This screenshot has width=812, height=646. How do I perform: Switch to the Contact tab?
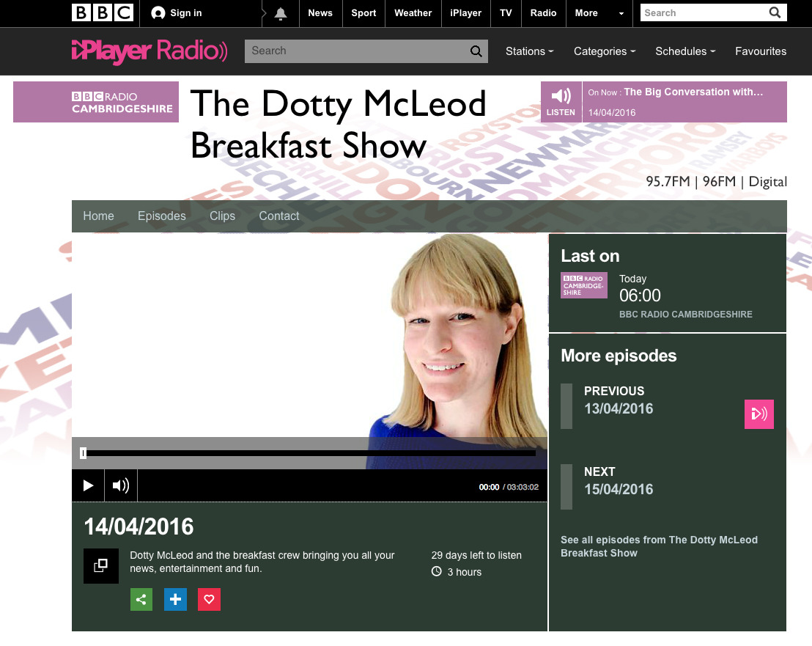279,216
